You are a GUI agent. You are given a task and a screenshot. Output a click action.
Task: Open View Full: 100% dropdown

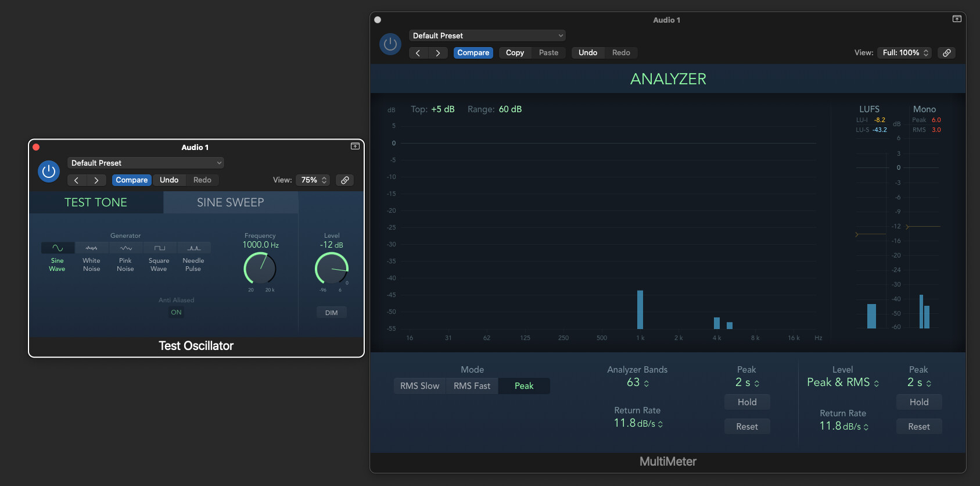pyautogui.click(x=905, y=53)
